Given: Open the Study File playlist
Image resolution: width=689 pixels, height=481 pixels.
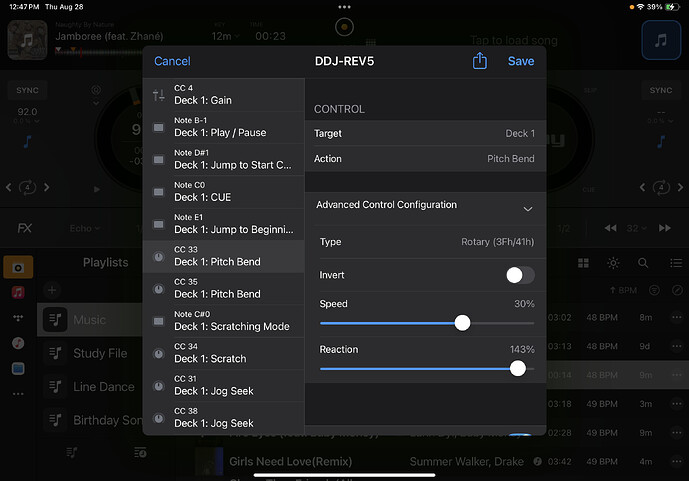Looking at the screenshot, I should click(90, 353).
